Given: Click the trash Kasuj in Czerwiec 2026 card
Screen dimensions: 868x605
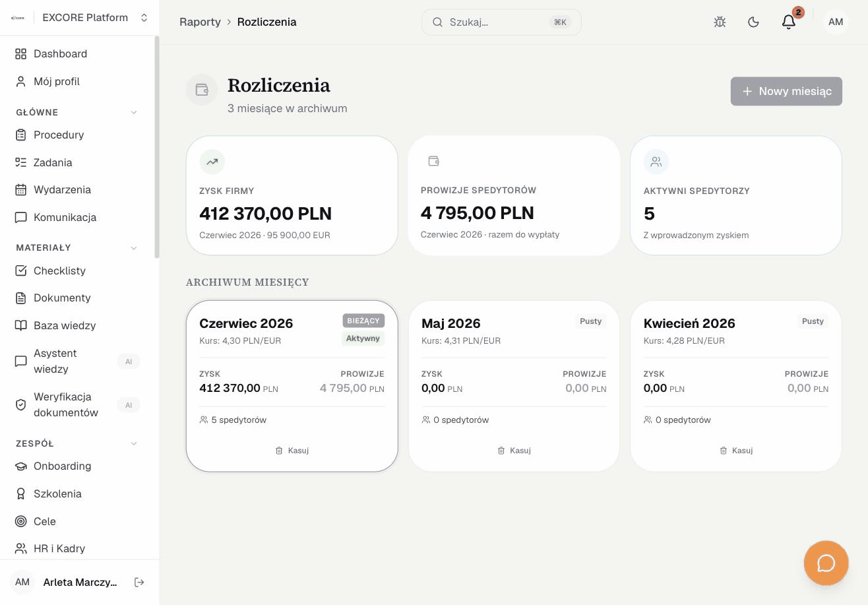Looking at the screenshot, I should (292, 451).
